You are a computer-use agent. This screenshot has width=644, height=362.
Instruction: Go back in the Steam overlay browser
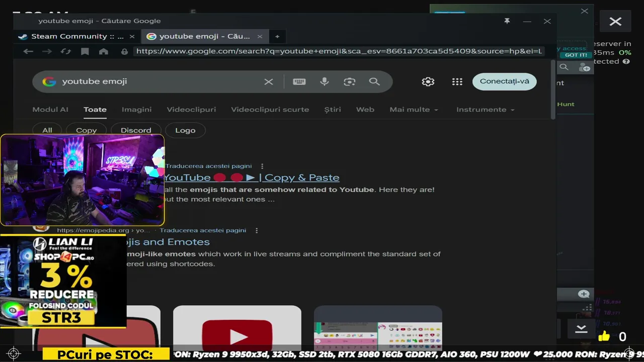click(28, 51)
